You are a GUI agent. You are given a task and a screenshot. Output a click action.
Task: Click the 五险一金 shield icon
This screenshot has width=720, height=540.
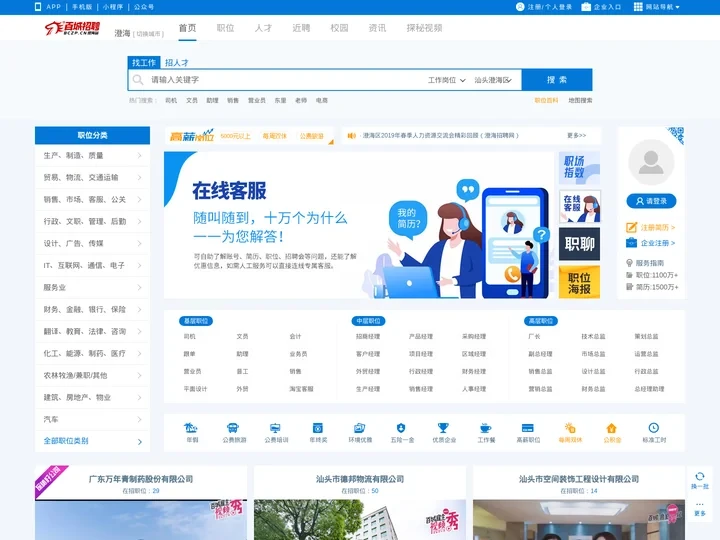point(401,428)
